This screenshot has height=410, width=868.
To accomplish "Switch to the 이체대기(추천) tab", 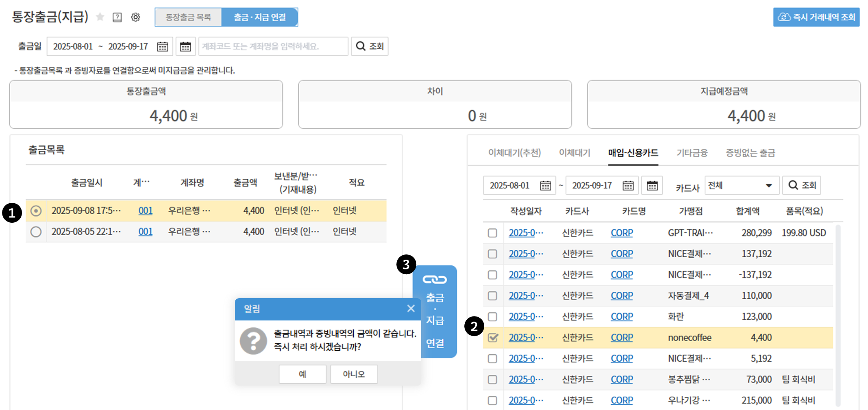I will point(514,153).
